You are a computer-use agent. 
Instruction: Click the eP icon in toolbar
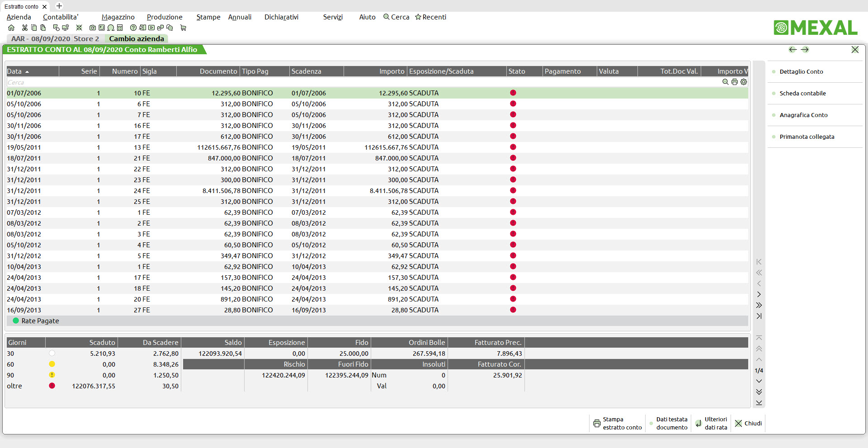coord(160,28)
